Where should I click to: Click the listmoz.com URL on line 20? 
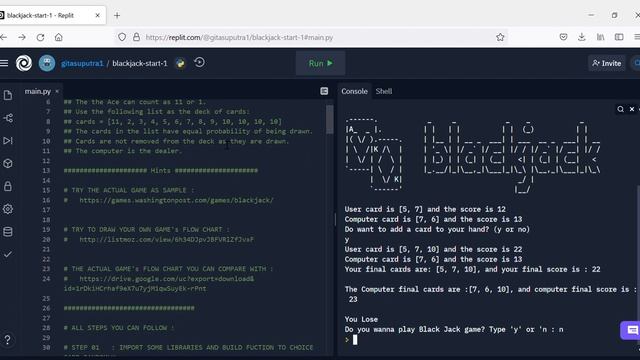click(167, 239)
